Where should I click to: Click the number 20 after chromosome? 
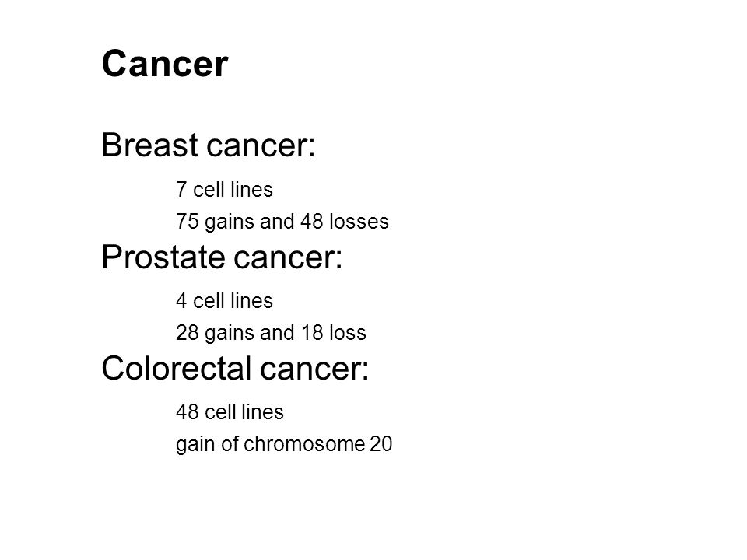point(381,444)
